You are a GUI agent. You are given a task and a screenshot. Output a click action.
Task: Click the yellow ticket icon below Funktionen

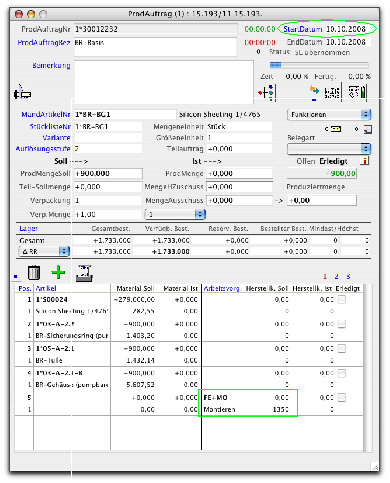pyautogui.click(x=335, y=129)
